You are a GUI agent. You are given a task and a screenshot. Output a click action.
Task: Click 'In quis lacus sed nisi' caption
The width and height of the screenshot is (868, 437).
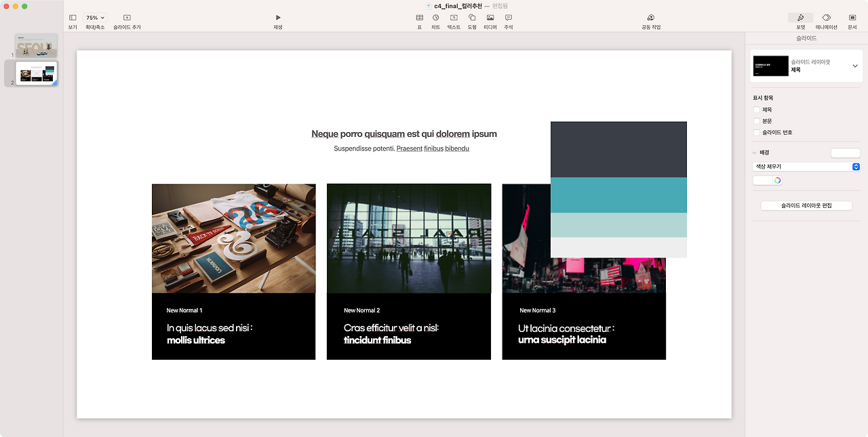210,328
